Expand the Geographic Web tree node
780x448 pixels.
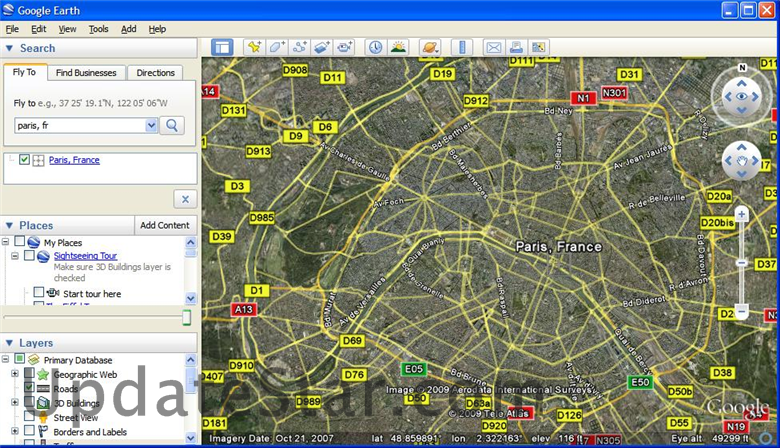15,373
